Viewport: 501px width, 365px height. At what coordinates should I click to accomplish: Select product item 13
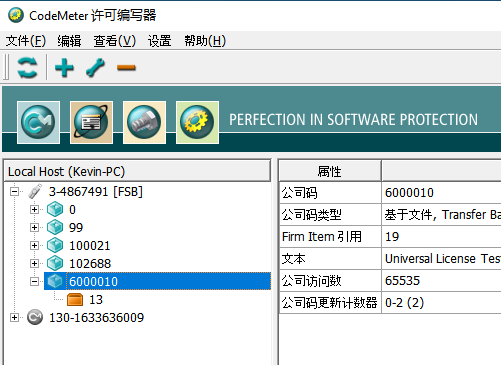(96, 300)
